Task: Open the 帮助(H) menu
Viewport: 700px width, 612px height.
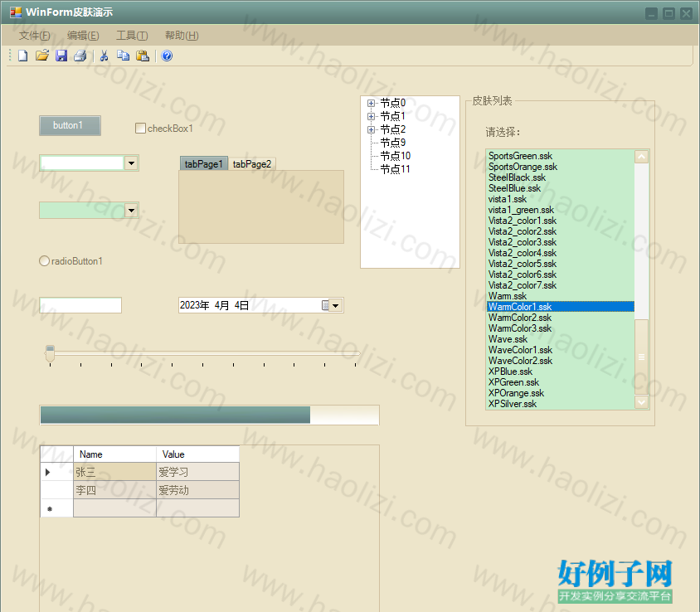Action: pos(182,36)
